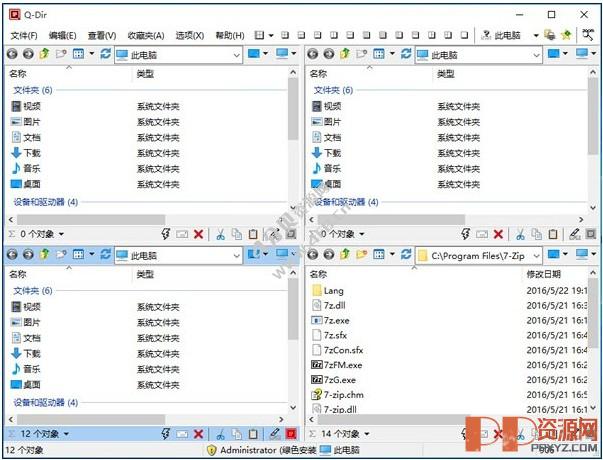Go up one folder in top-left pane
The image size is (603, 460).
pos(44,54)
